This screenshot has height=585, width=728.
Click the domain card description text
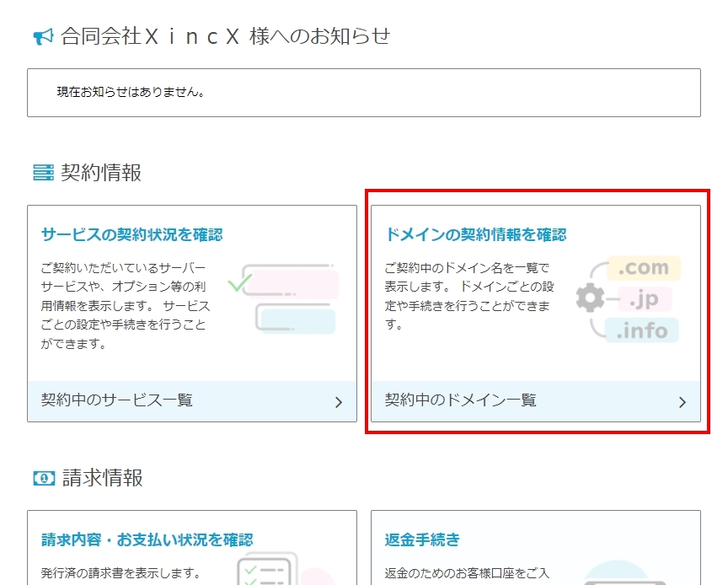(469, 296)
